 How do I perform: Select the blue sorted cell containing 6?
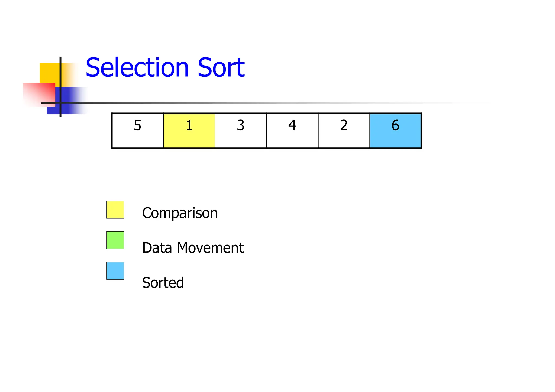pyautogui.click(x=395, y=130)
